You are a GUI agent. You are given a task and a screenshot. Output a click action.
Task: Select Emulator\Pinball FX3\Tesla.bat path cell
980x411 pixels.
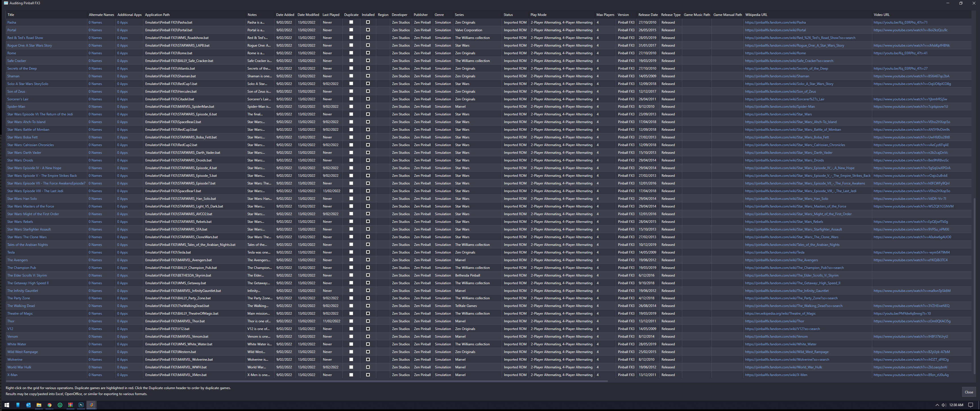tap(195, 252)
